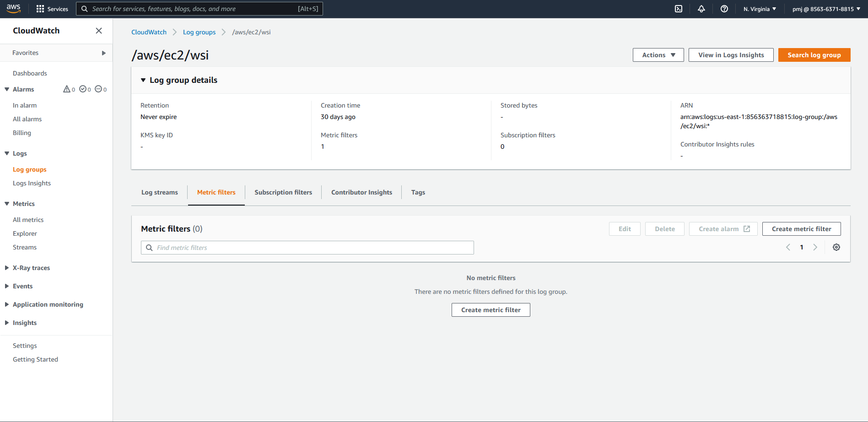Screen dimensions: 868x422
Task: Open Getting Started sidebar link
Action: (36, 359)
